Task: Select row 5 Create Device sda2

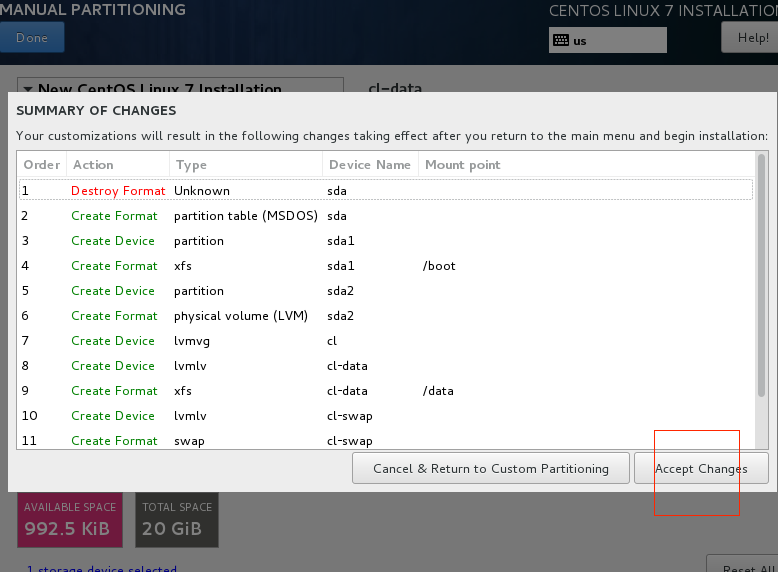Action: coord(386,291)
